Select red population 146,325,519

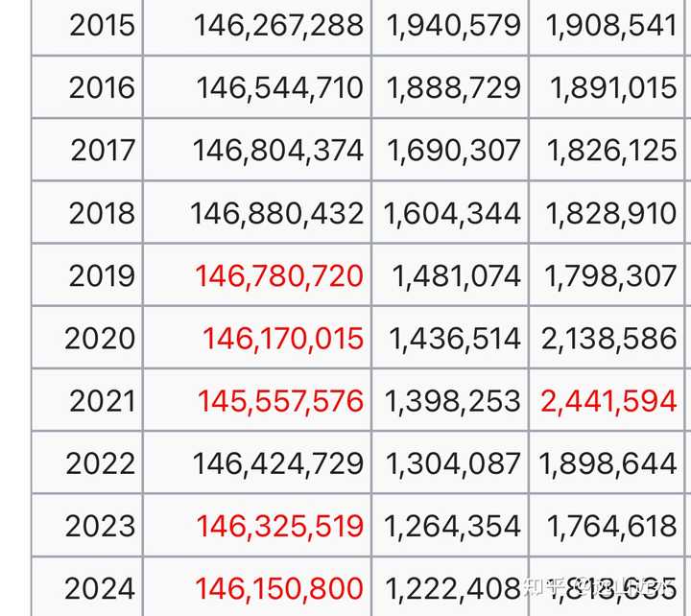280,527
